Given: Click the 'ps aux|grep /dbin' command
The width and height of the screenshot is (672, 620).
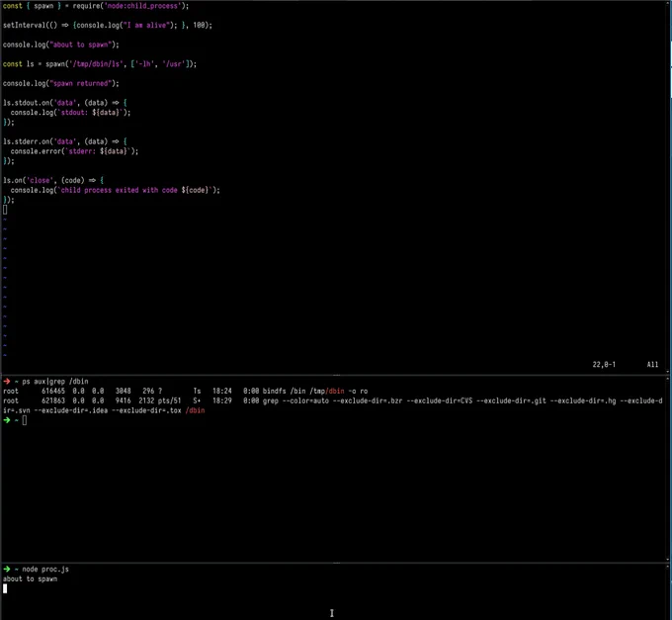Looking at the screenshot, I should [x=55, y=381].
